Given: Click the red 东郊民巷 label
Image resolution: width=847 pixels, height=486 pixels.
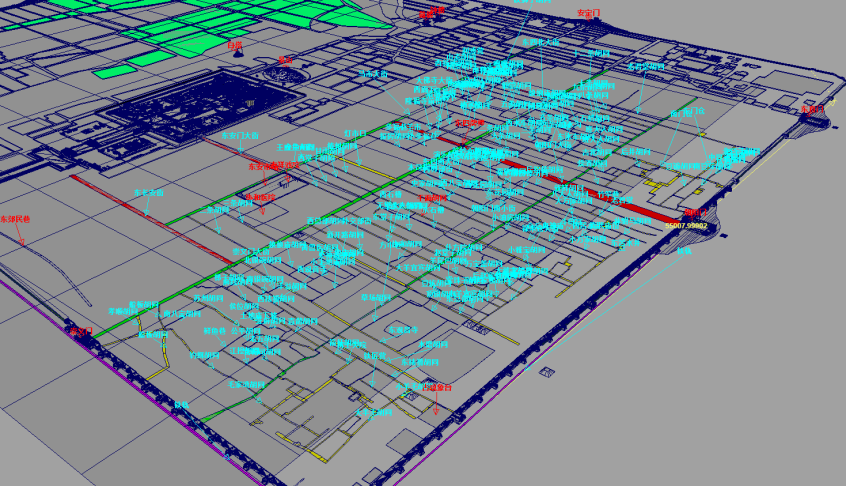Looking at the screenshot, I should (x=15, y=218).
